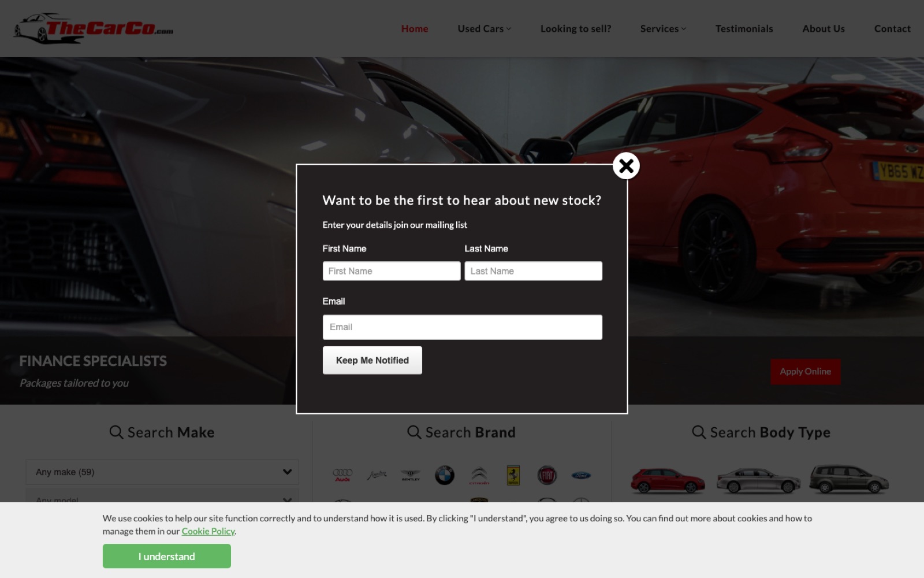Go to the Home page

click(415, 28)
